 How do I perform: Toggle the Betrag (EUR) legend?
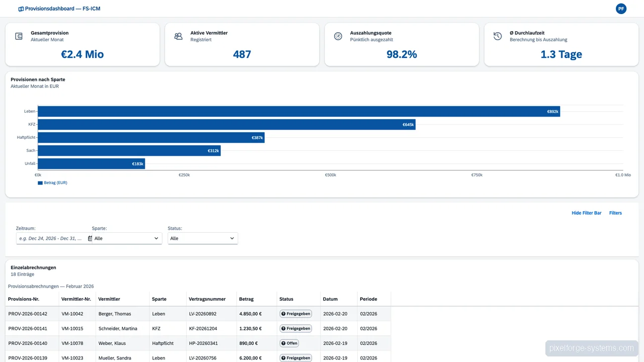click(52, 183)
